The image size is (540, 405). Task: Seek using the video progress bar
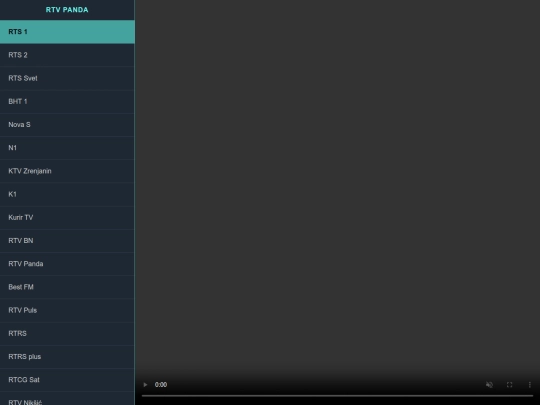point(337,396)
